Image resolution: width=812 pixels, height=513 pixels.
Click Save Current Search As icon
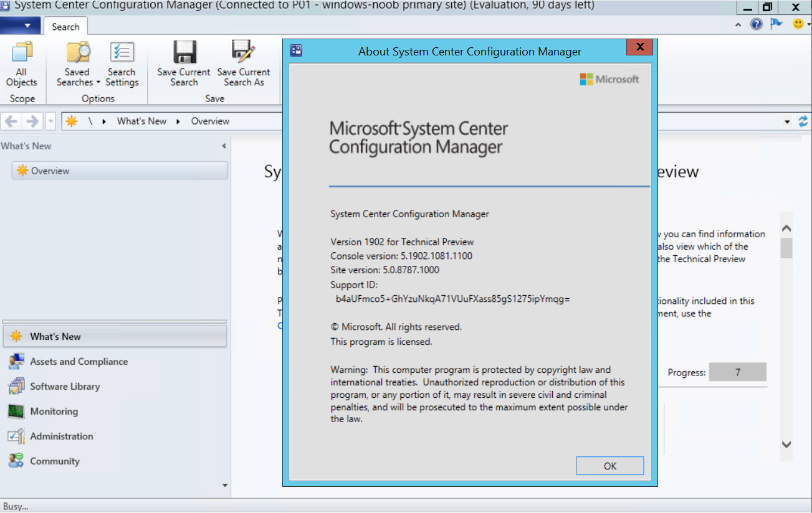(244, 53)
